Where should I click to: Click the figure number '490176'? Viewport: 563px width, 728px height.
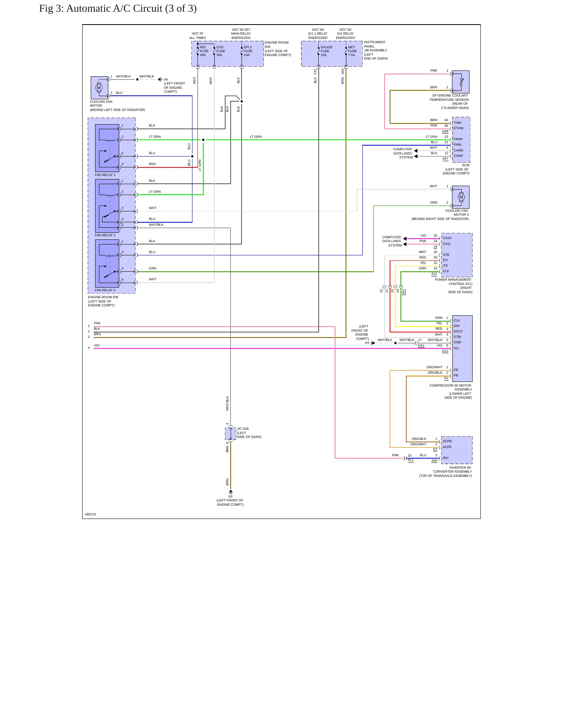click(x=90, y=514)
